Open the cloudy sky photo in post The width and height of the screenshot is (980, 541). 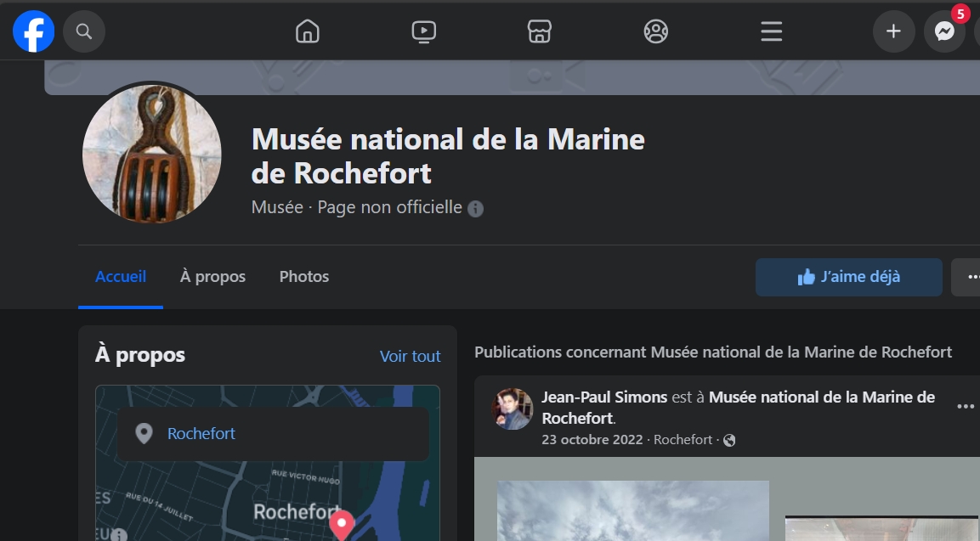click(x=633, y=510)
